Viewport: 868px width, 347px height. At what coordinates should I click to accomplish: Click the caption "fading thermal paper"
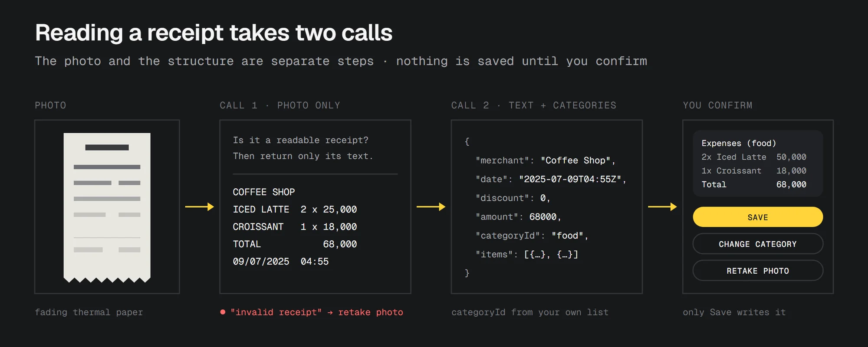(89, 312)
